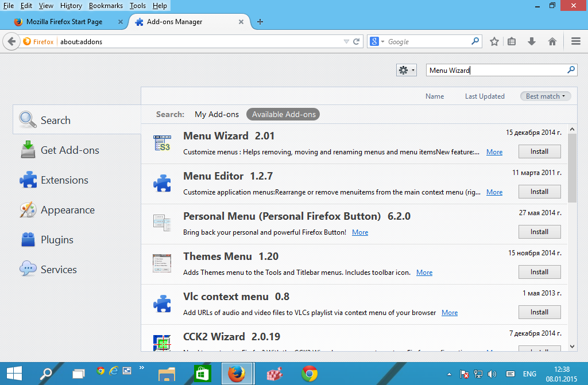Image resolution: width=588 pixels, height=385 pixels.
Task: Show bookmarks list icon in toolbar
Action: point(512,41)
